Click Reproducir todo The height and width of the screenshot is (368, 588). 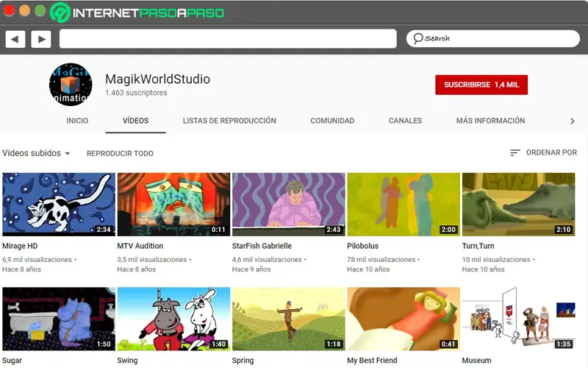(x=120, y=154)
